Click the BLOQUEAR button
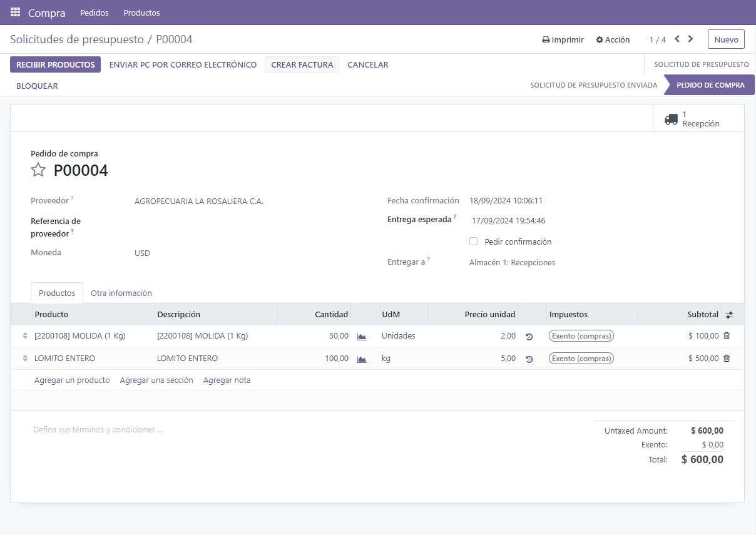 tap(37, 86)
